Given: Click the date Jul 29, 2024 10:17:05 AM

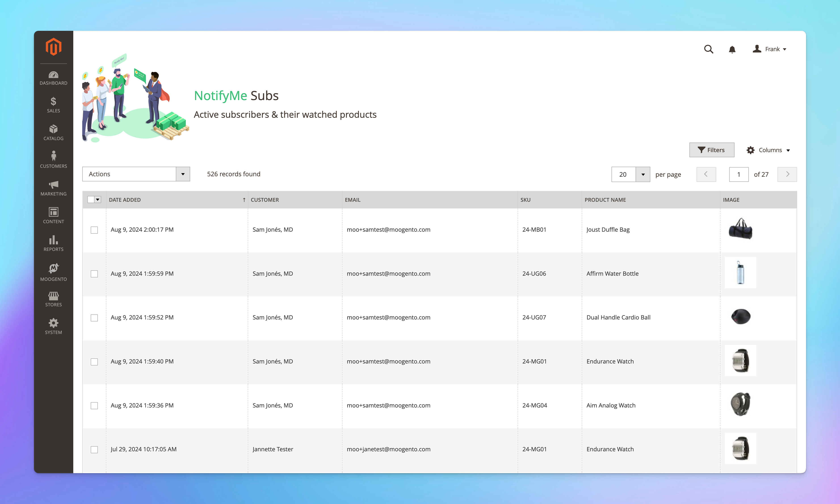Looking at the screenshot, I should (143, 449).
